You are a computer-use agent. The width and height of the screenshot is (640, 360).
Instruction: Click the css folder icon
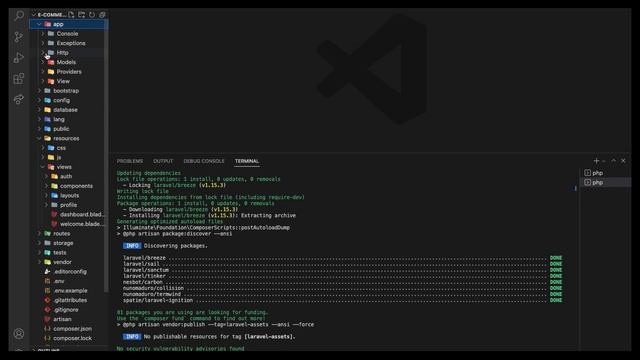point(51,148)
